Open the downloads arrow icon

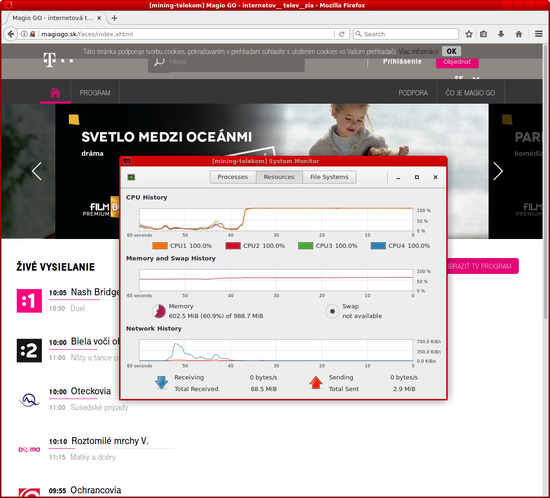coord(501,34)
